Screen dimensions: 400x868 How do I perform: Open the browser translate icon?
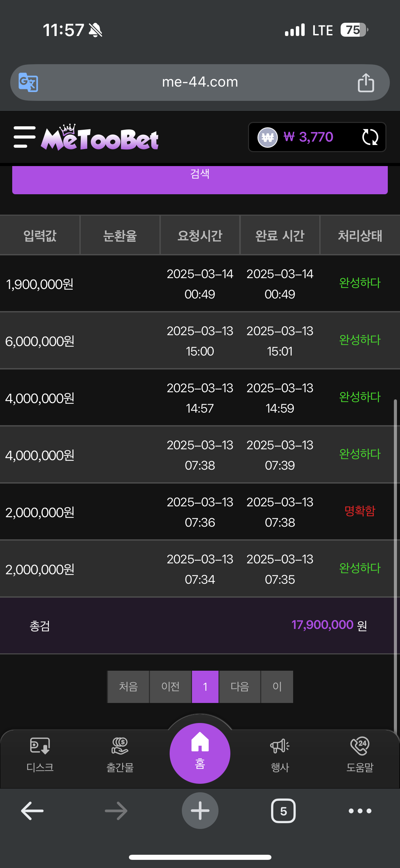click(x=28, y=83)
